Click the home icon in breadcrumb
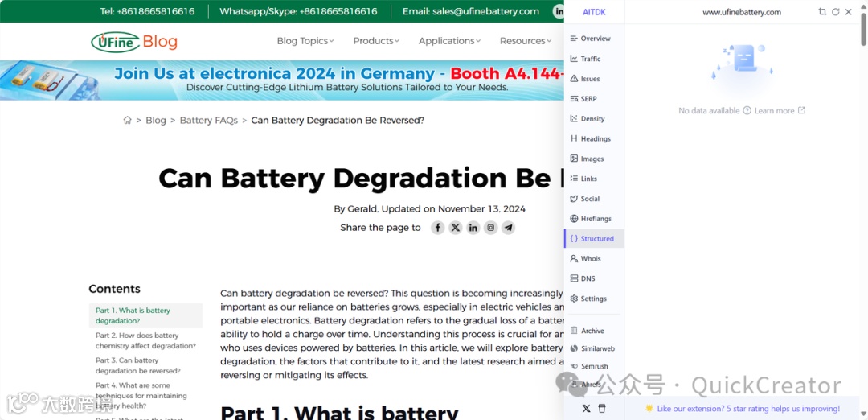 point(127,120)
